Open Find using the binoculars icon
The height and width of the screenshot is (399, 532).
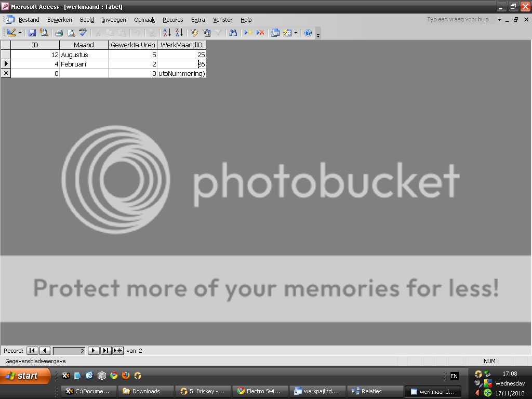233,33
